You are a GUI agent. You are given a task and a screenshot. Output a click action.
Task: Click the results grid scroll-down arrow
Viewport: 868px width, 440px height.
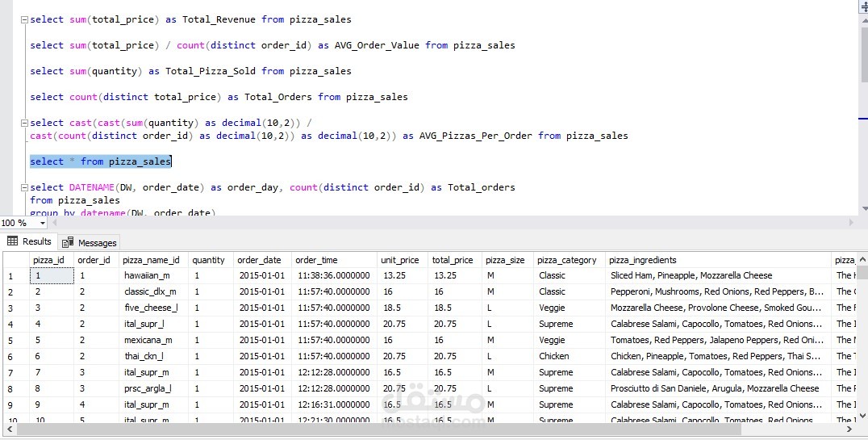coord(862,416)
